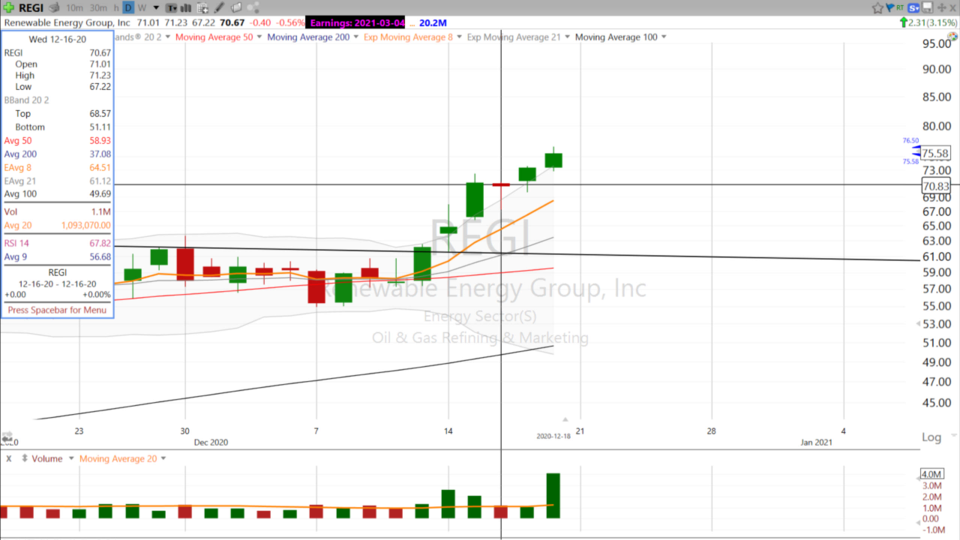Click the blue flag icon
This screenshot has width=960, height=540.
(890, 7)
